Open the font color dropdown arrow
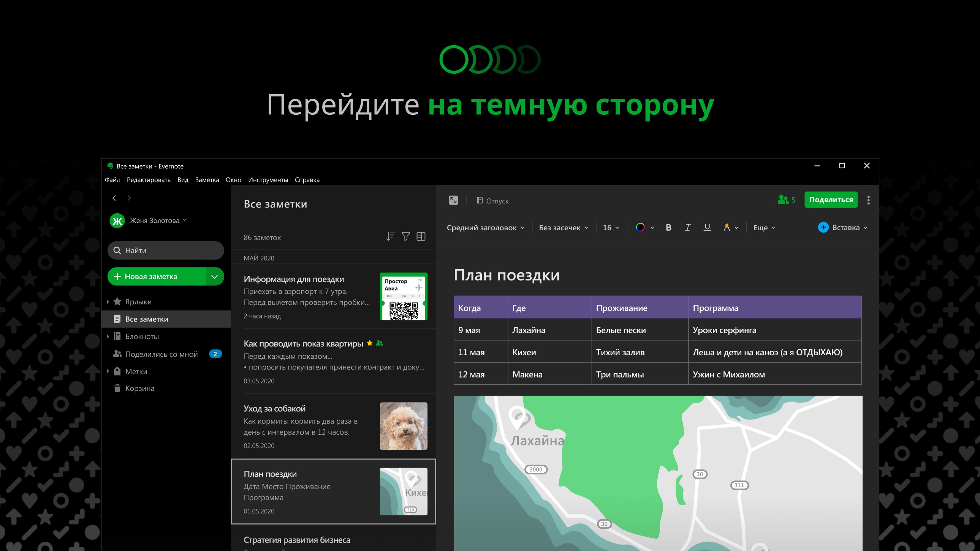The image size is (980, 551). 652,228
